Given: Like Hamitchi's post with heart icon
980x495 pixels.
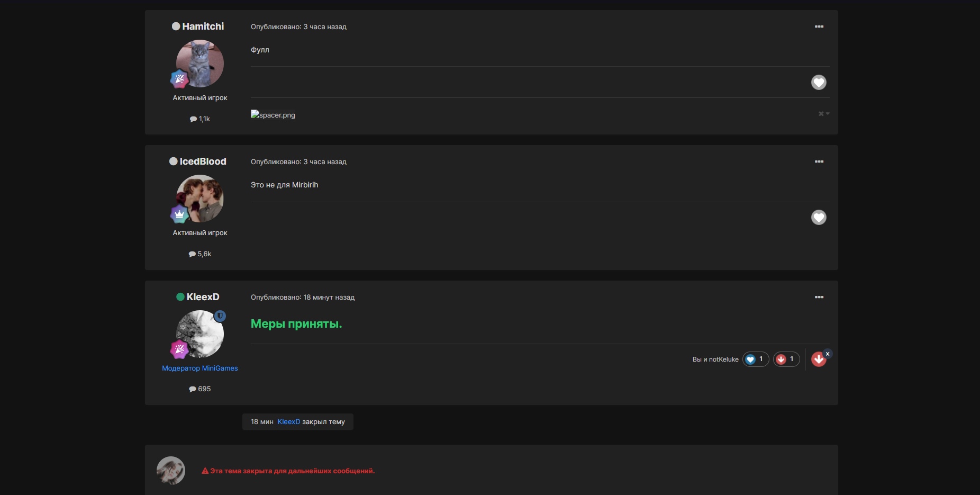Looking at the screenshot, I should (x=819, y=82).
